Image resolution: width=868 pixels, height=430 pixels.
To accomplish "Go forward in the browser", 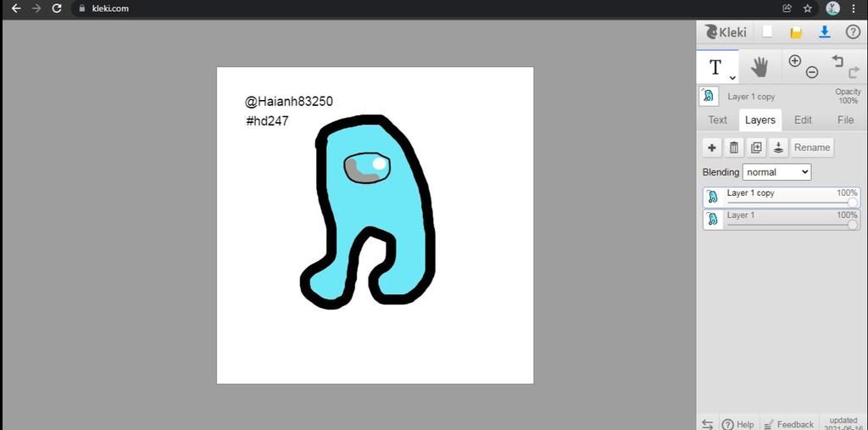I will click(x=36, y=8).
